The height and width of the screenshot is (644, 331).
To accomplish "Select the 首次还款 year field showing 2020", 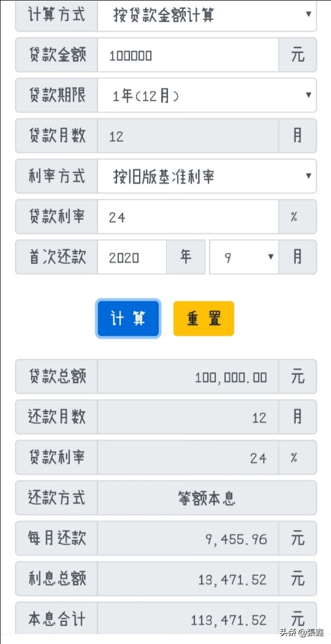I will click(132, 257).
